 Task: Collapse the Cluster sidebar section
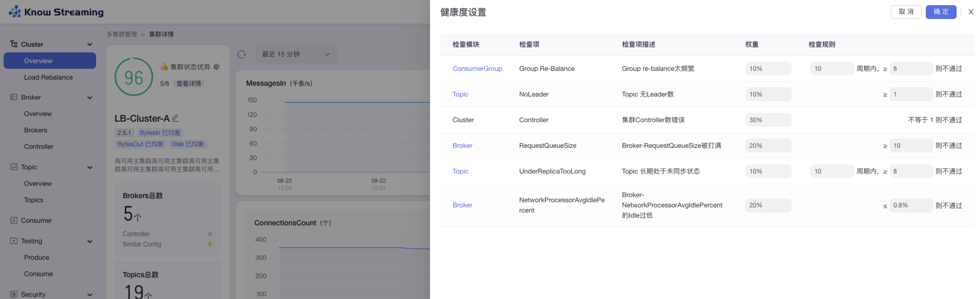(x=90, y=44)
